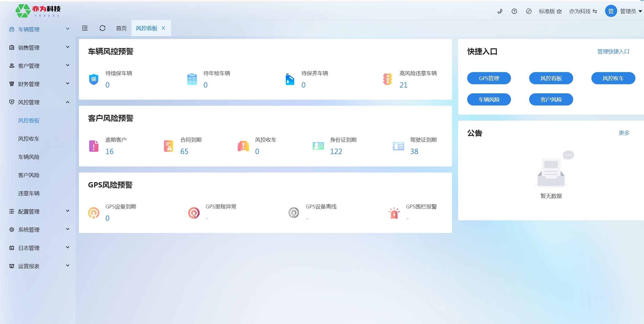Open 违章车辆 in sidebar

click(x=29, y=193)
